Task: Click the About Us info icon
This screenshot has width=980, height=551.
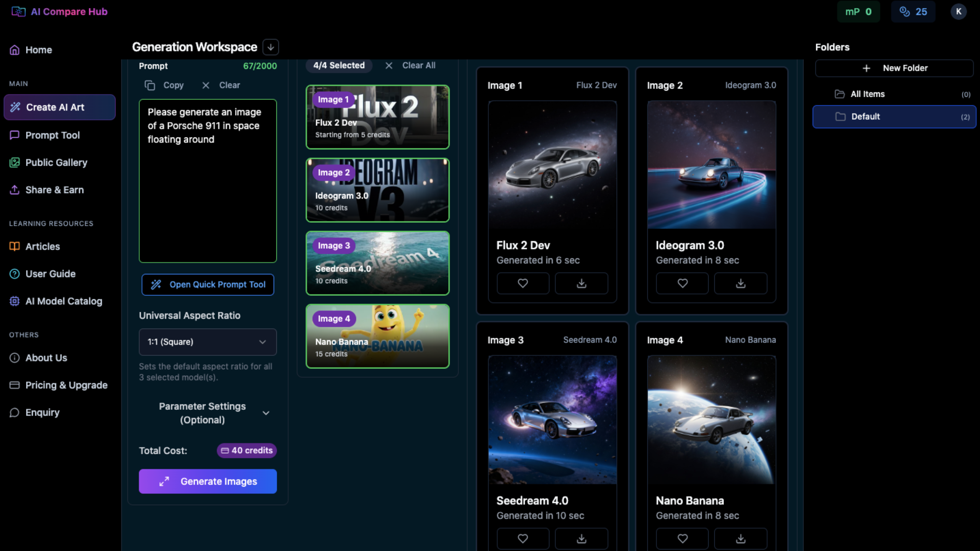Action: 15,358
